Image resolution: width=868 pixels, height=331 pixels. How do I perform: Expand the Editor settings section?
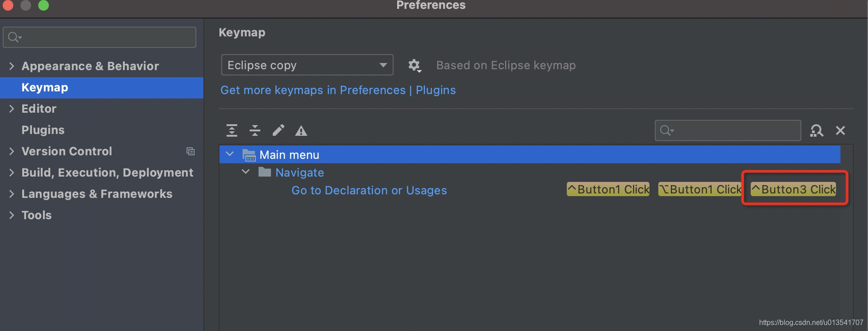[x=12, y=109]
